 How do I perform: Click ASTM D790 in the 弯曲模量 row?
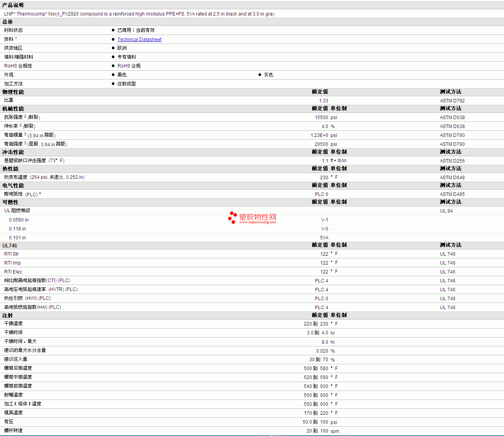click(452, 135)
